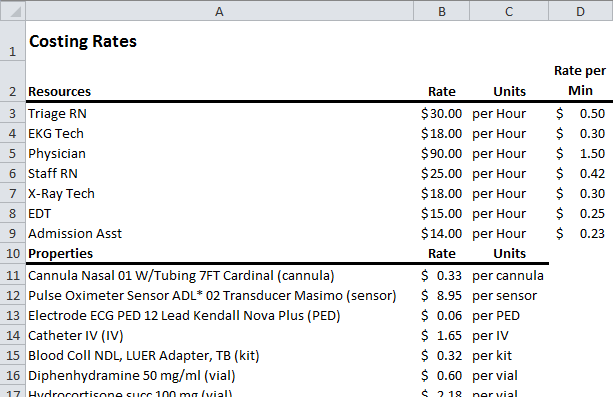The image size is (613, 397).
Task: Click the 'per kit' units cell
Action: 509,355
